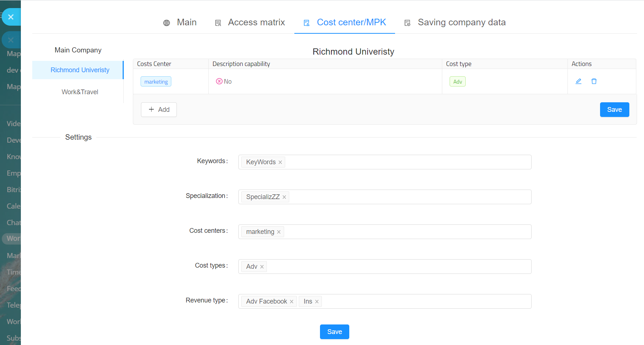
Task: Remove the KeyWords tag
Action: 280,162
